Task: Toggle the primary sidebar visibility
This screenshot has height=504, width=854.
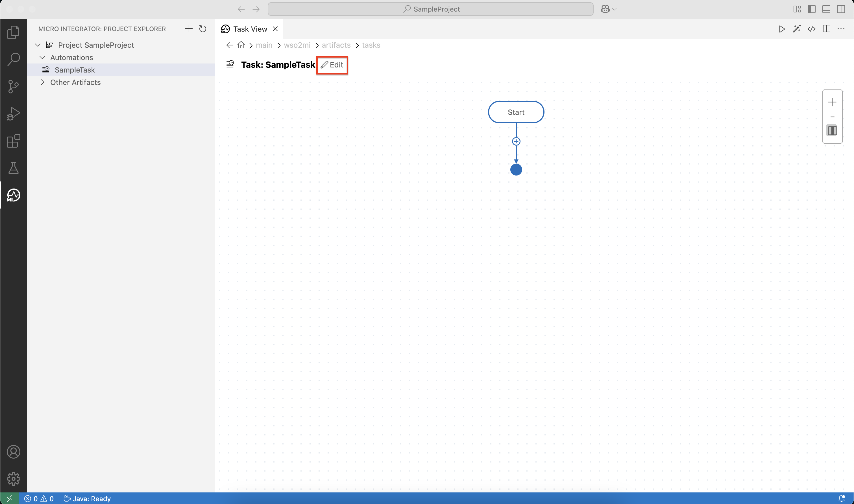Action: tap(812, 9)
